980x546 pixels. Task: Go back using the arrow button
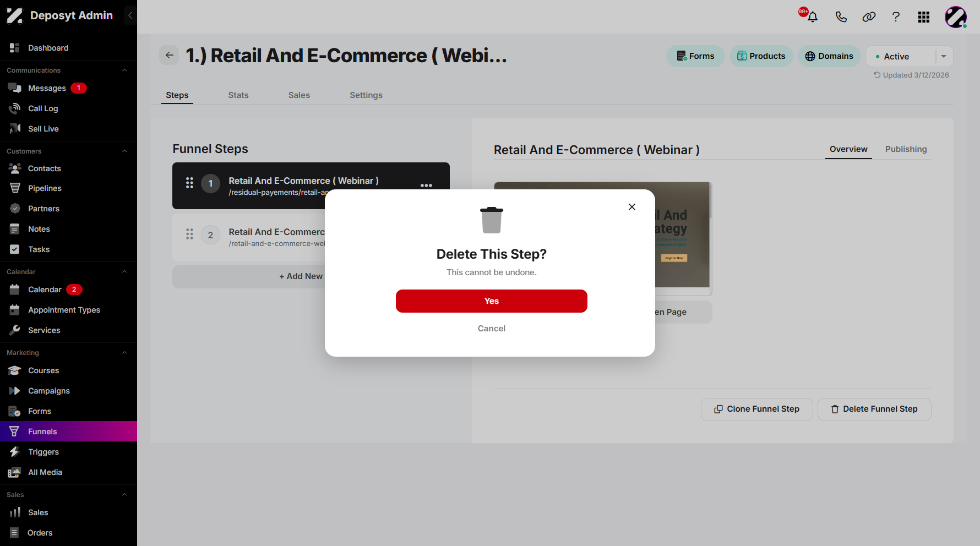170,55
